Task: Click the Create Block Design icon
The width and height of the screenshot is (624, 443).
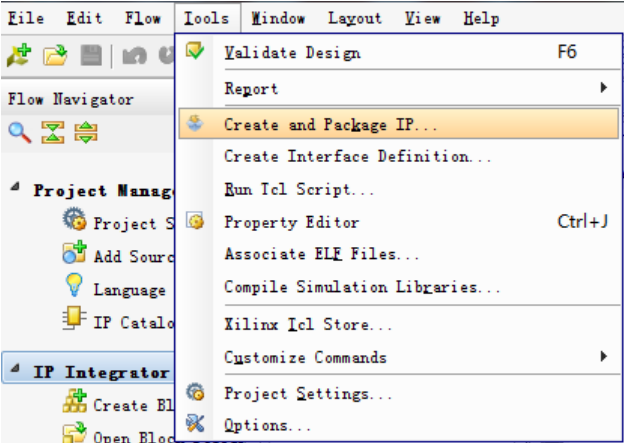Action: [74, 400]
